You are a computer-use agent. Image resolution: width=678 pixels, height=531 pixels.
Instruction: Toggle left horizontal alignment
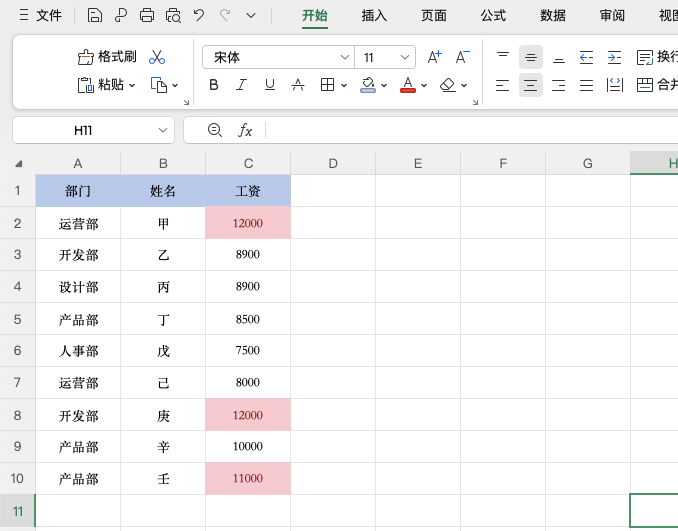(502, 85)
